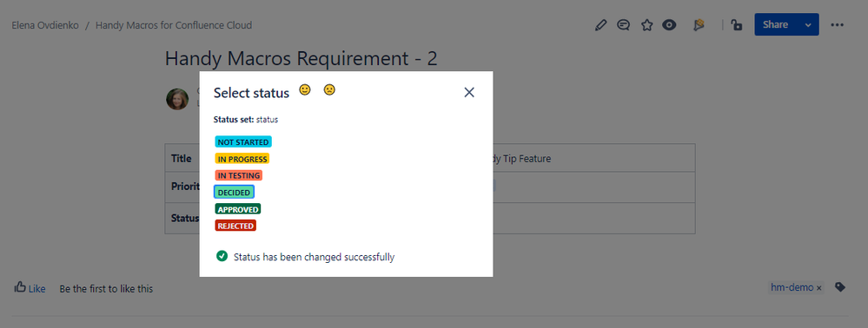The width and height of the screenshot is (868, 328).
Task: Close the Select status dialog
Action: click(x=469, y=92)
